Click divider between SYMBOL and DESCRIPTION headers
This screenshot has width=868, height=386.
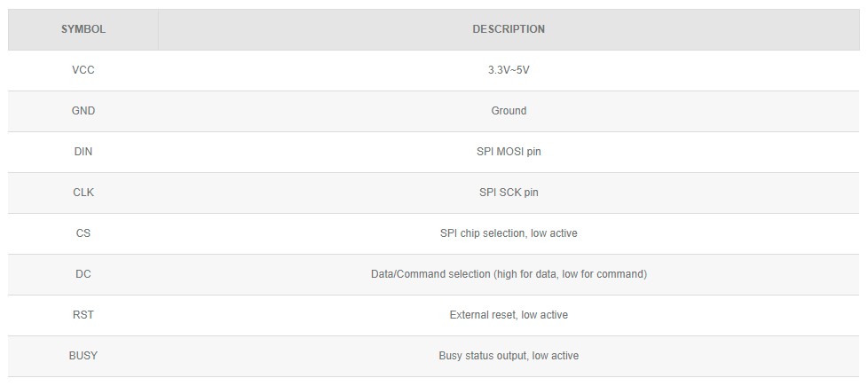tap(158, 29)
